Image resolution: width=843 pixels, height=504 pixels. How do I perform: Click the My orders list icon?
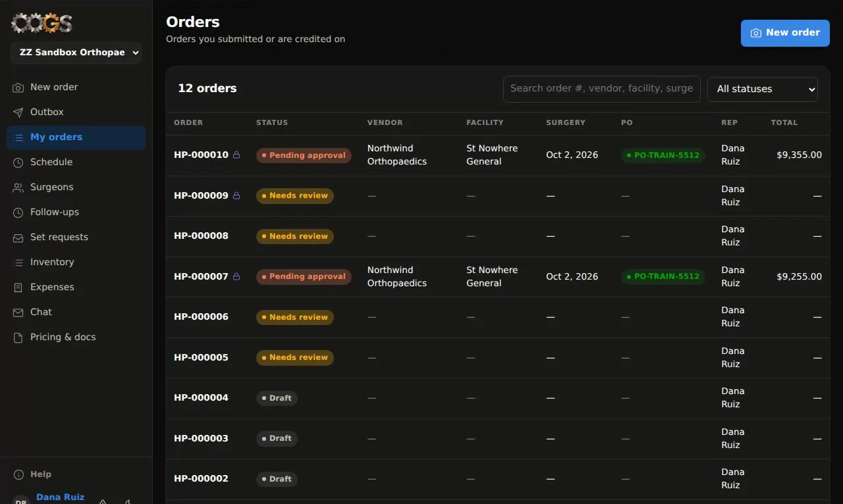[18, 138]
